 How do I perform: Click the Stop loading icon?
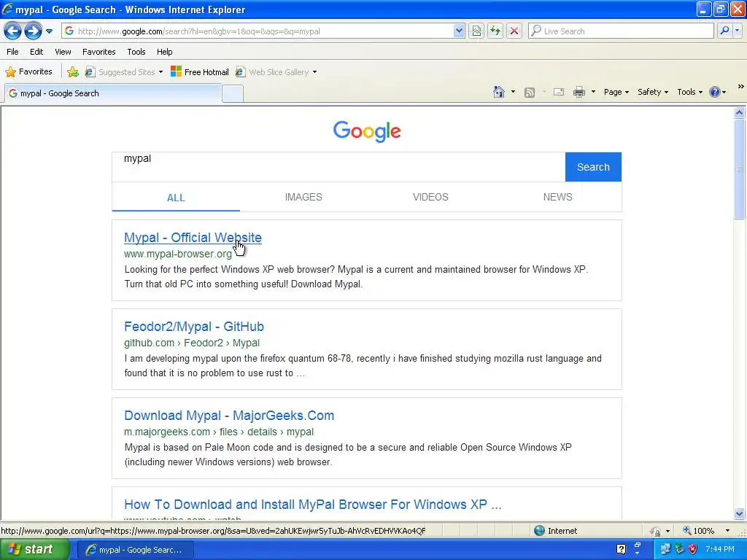tap(514, 31)
